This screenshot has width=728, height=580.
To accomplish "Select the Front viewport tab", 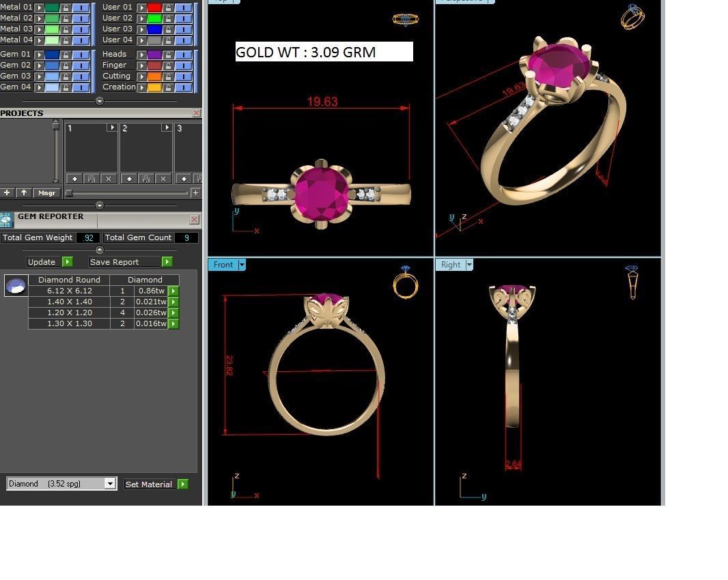I will tap(223, 265).
